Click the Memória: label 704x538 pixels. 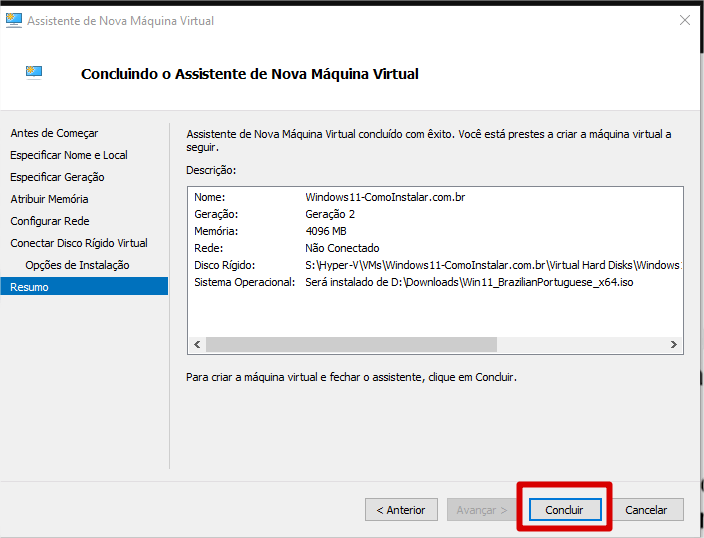click(216, 231)
